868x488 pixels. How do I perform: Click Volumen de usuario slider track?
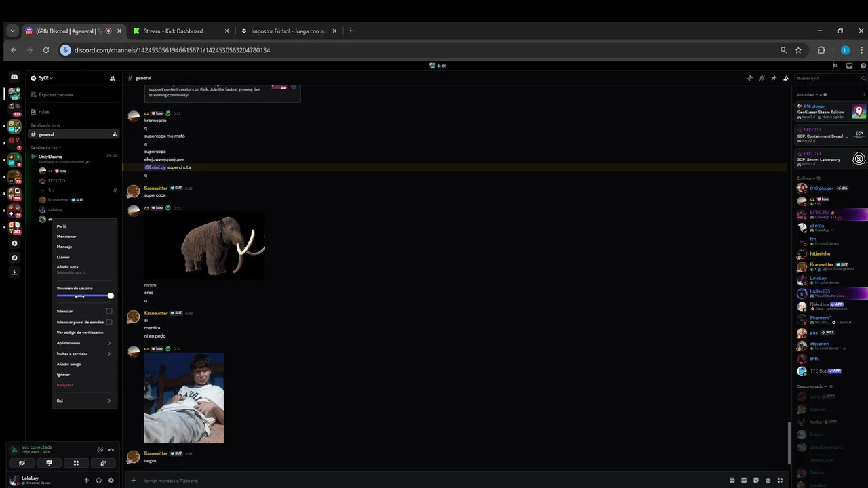(84, 296)
